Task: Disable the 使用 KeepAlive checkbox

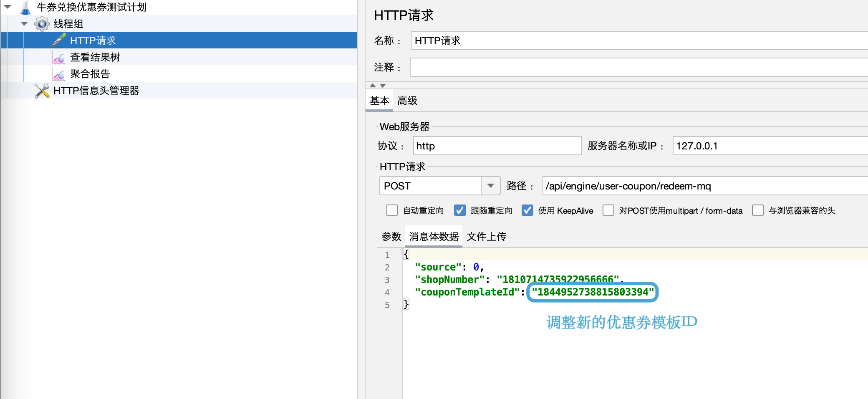Action: (527, 210)
